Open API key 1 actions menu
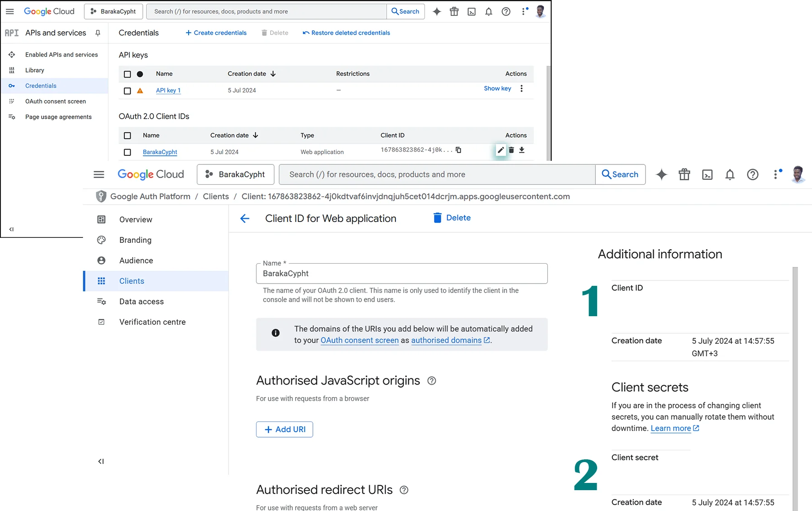 (521, 88)
